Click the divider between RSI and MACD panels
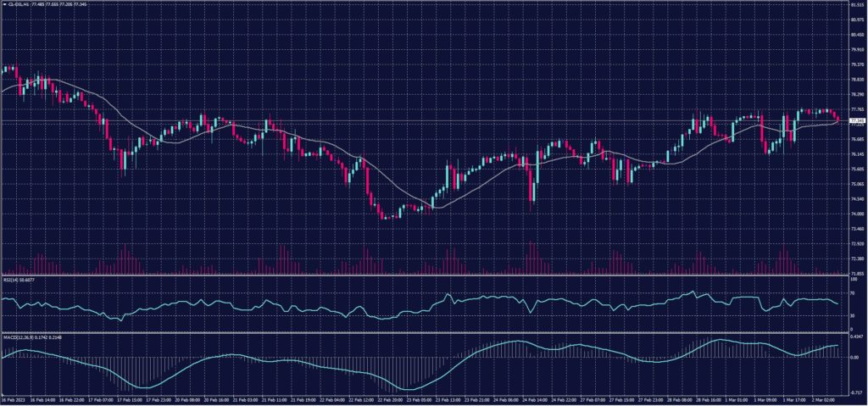Screen dimensions: 868x406 [424, 334]
